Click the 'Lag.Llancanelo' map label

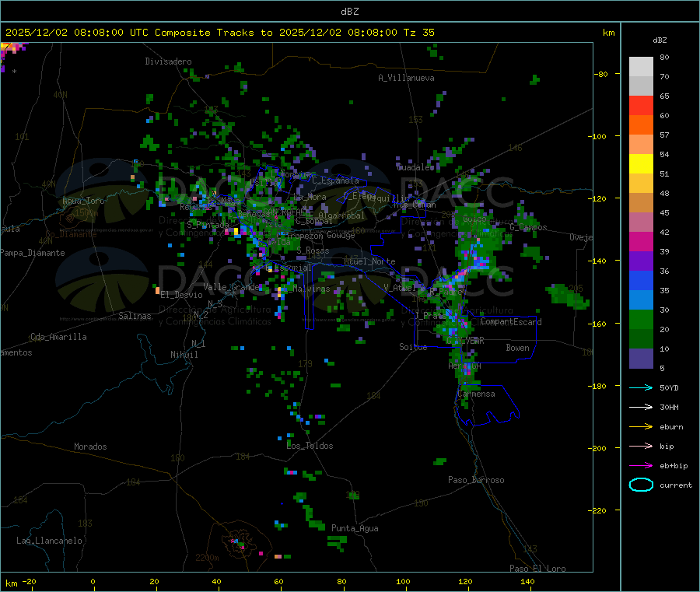coord(50,541)
